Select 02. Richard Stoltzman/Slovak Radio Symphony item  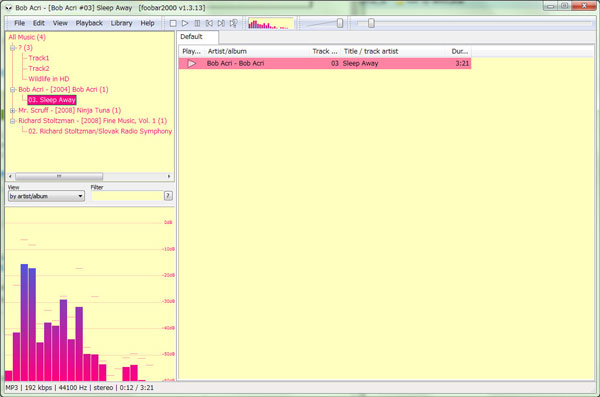pos(100,131)
